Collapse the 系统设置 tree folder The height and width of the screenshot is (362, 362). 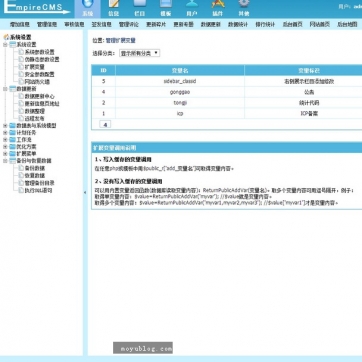tap(5, 45)
